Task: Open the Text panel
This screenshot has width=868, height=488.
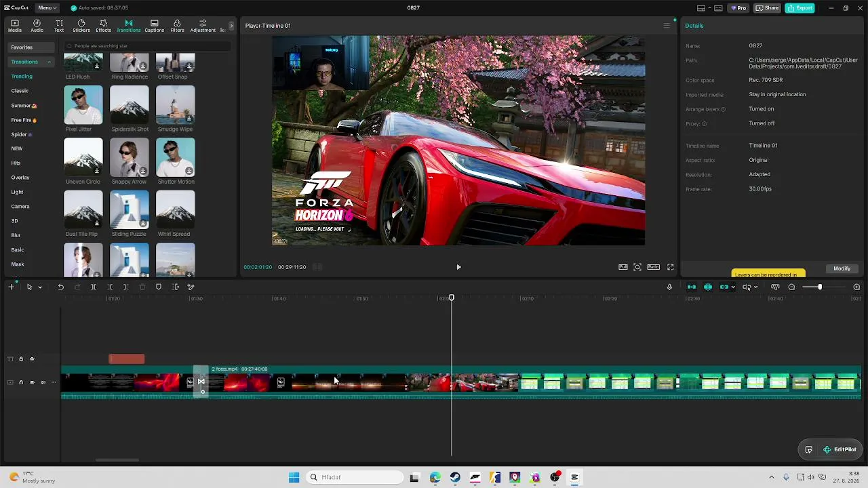Action: tap(59, 26)
